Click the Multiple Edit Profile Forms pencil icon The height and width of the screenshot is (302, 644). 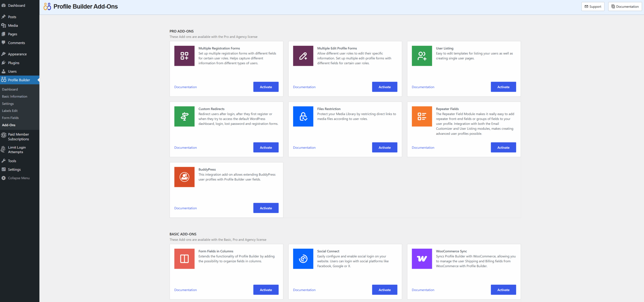[x=303, y=56]
